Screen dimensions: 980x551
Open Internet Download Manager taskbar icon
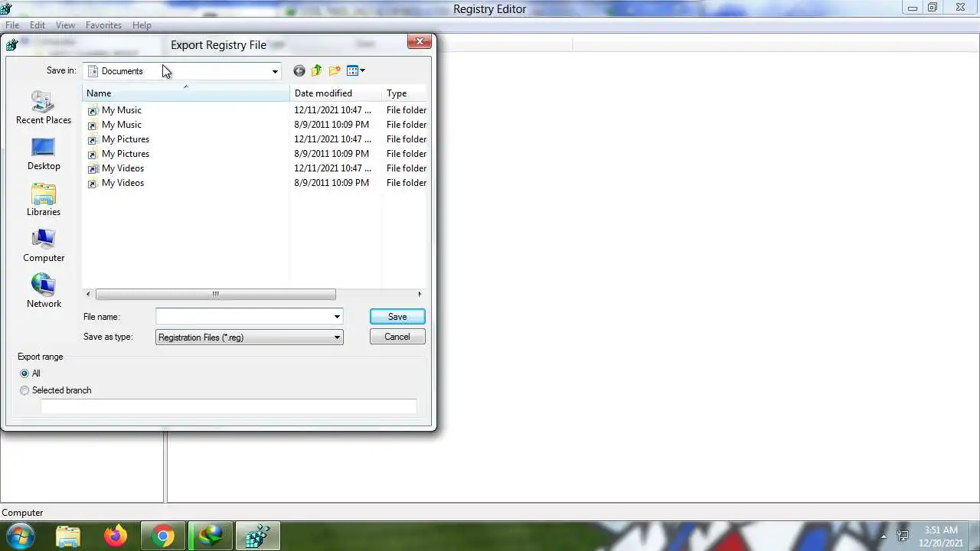pos(211,536)
